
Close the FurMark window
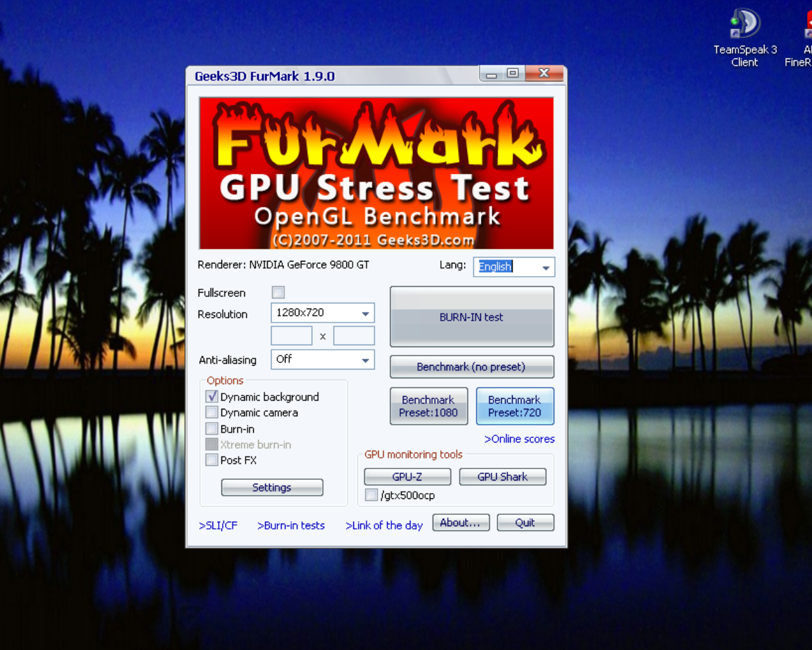(544, 74)
